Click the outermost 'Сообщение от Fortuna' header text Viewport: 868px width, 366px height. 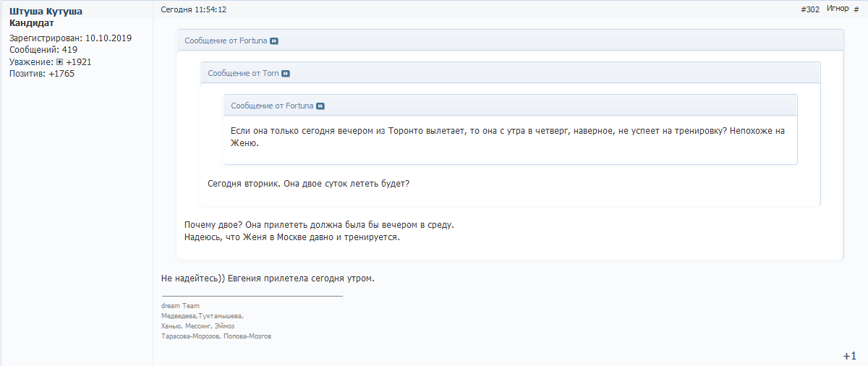coord(226,41)
